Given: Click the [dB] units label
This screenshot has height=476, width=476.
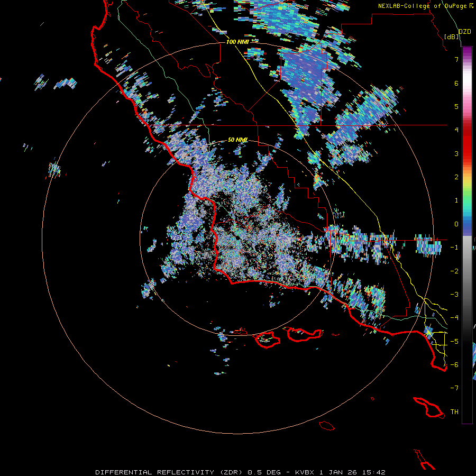Looking at the screenshot, I should click(x=452, y=36).
